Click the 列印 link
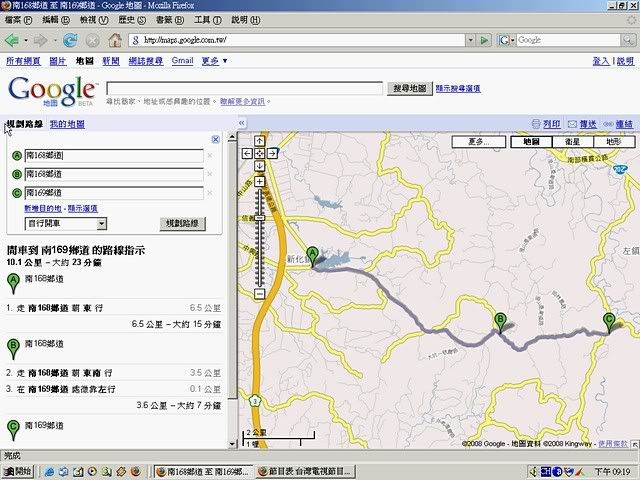 point(551,124)
